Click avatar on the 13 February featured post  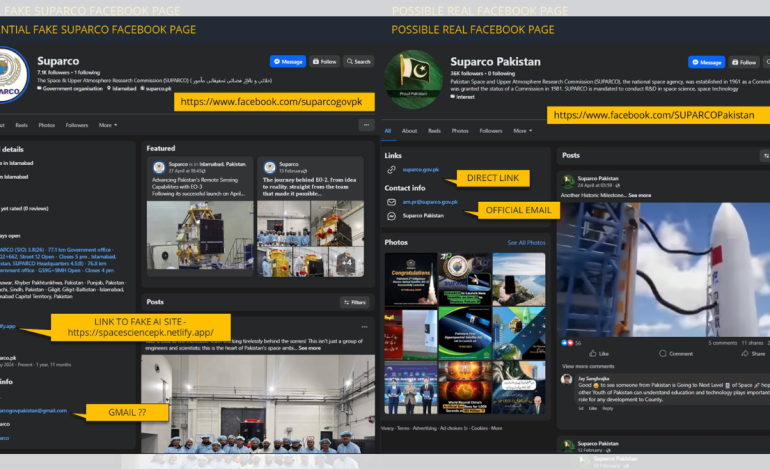point(270,167)
